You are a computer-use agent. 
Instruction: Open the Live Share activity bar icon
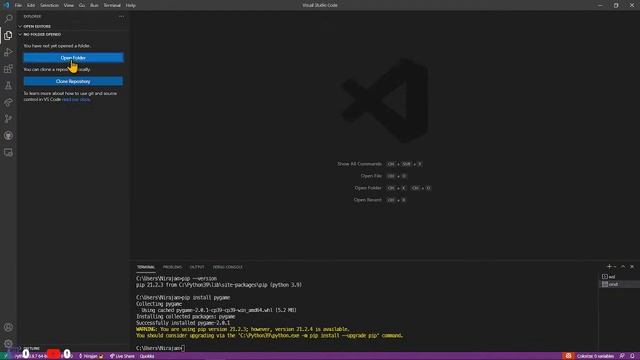(8, 102)
